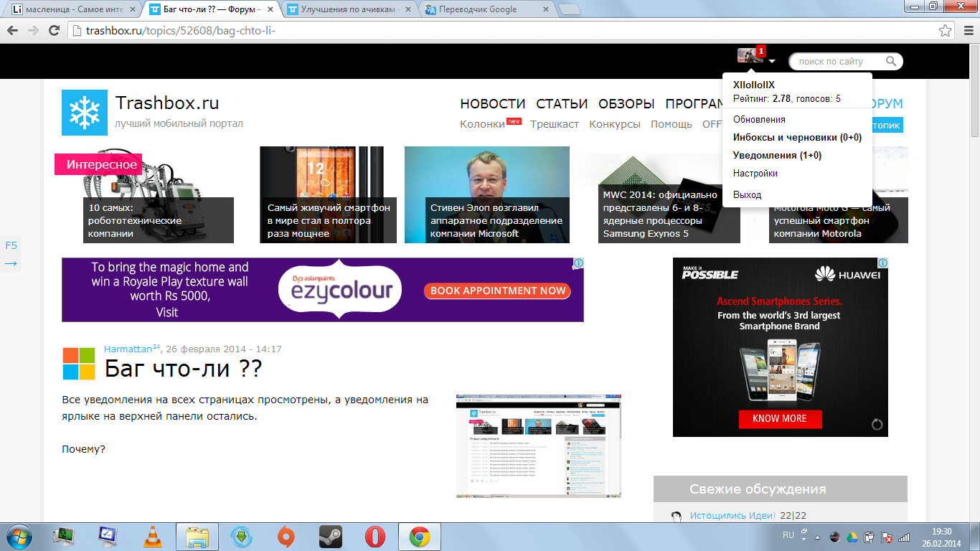Reload the page with the refresh icon
This screenshot has width=980, height=551.
54,31
